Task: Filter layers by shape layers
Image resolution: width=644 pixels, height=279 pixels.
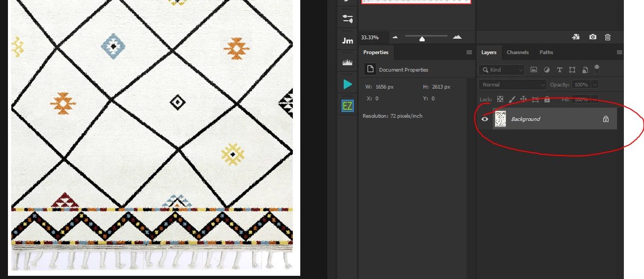Action: point(572,69)
